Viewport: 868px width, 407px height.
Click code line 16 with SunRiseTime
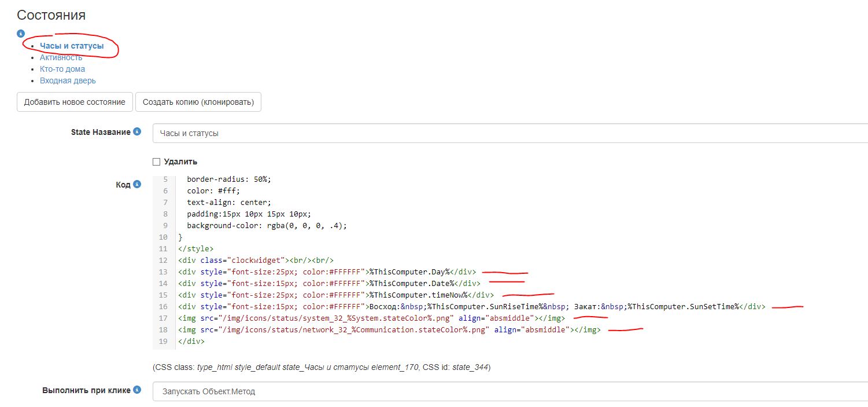(x=472, y=306)
